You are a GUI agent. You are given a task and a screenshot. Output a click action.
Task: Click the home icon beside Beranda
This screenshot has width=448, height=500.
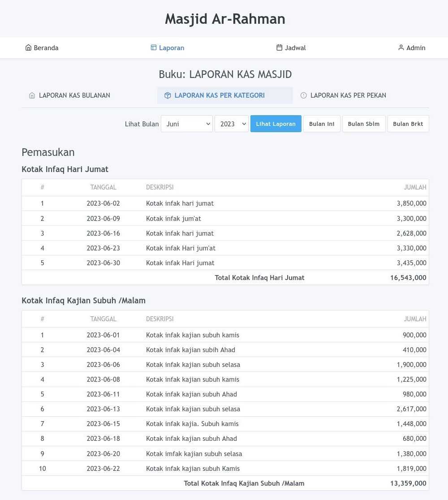(29, 48)
